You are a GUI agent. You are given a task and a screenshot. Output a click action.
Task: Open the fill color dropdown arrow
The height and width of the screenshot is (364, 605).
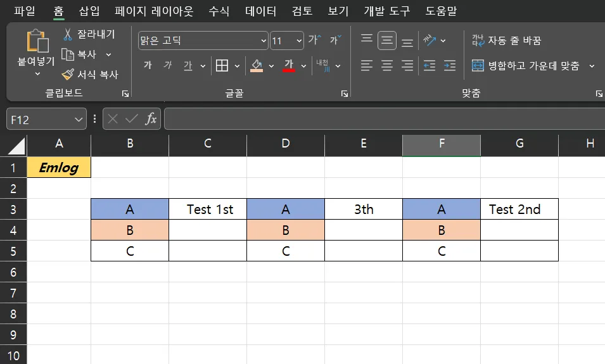271,66
